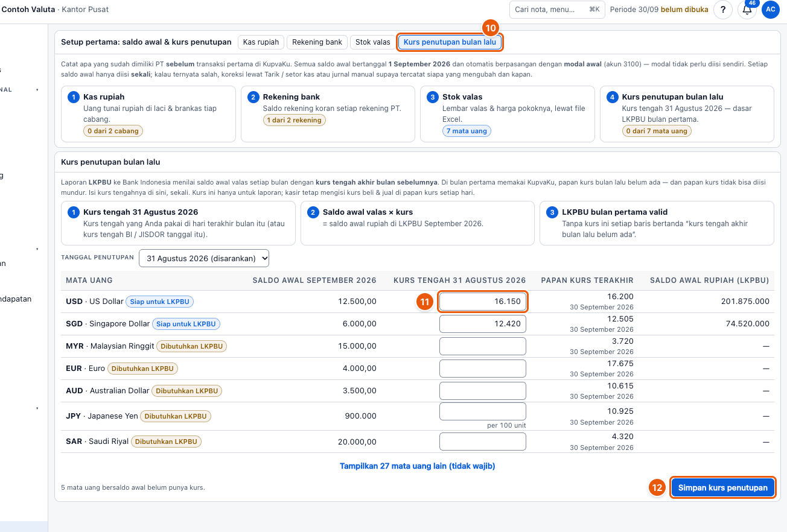Click the '1 dari 2 rekening' badge

(x=294, y=120)
